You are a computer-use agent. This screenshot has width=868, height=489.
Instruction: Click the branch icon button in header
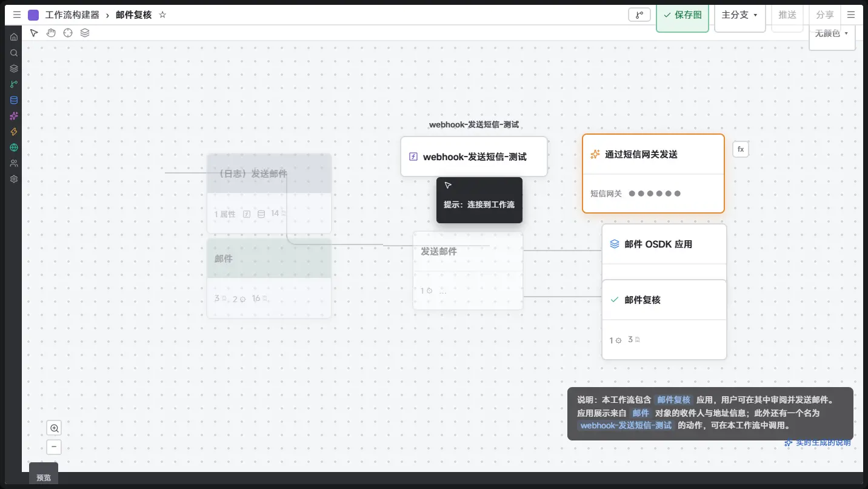[x=639, y=15]
